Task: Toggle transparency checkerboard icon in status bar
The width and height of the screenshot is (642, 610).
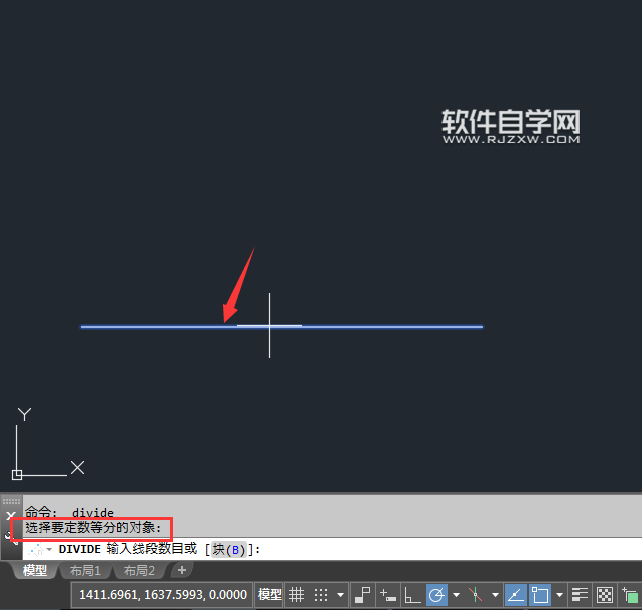Action: [x=605, y=594]
